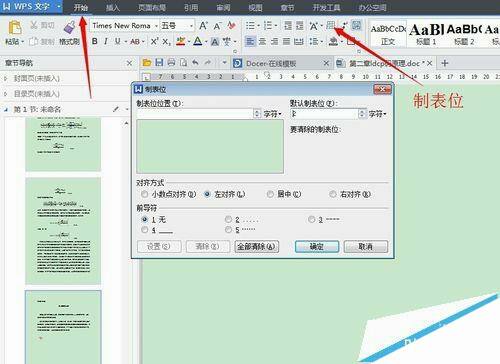This screenshot has height=364, width=500.
Task: Align paragraph left
Action: coord(250,42)
